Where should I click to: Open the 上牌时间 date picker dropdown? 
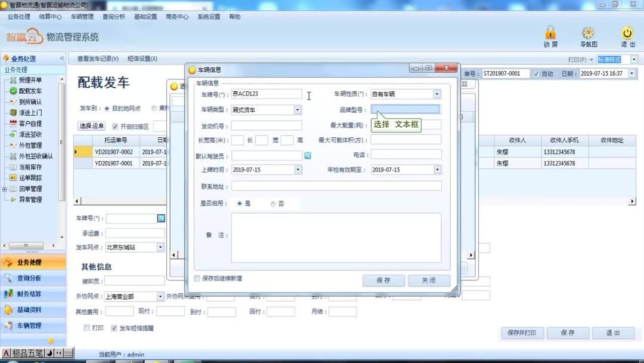[299, 169]
